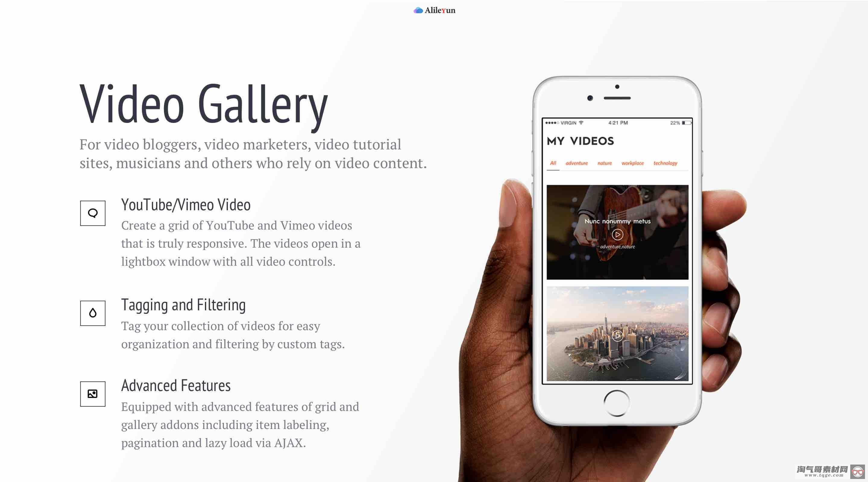Click the tagging and filtering drop icon

point(93,313)
